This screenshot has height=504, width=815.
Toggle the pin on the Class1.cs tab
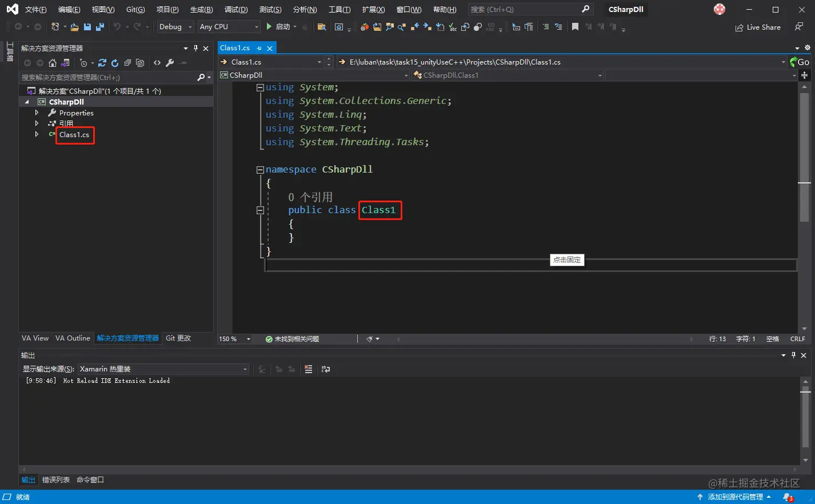(259, 48)
